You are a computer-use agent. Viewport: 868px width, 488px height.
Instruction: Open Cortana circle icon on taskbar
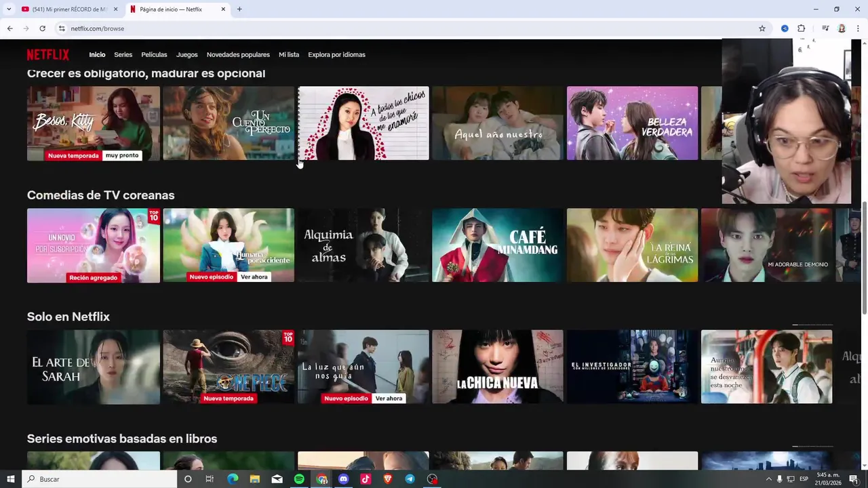pos(188,479)
